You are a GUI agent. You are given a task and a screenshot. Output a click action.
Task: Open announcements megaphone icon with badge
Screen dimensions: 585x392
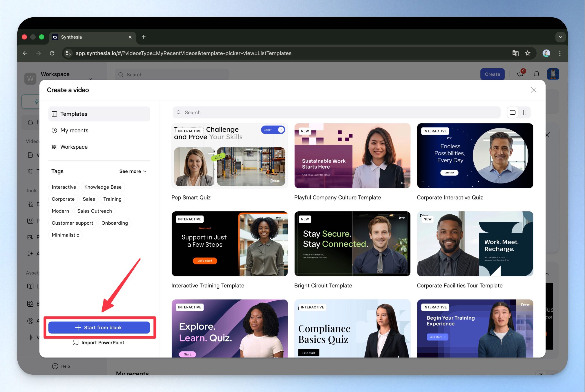point(520,74)
